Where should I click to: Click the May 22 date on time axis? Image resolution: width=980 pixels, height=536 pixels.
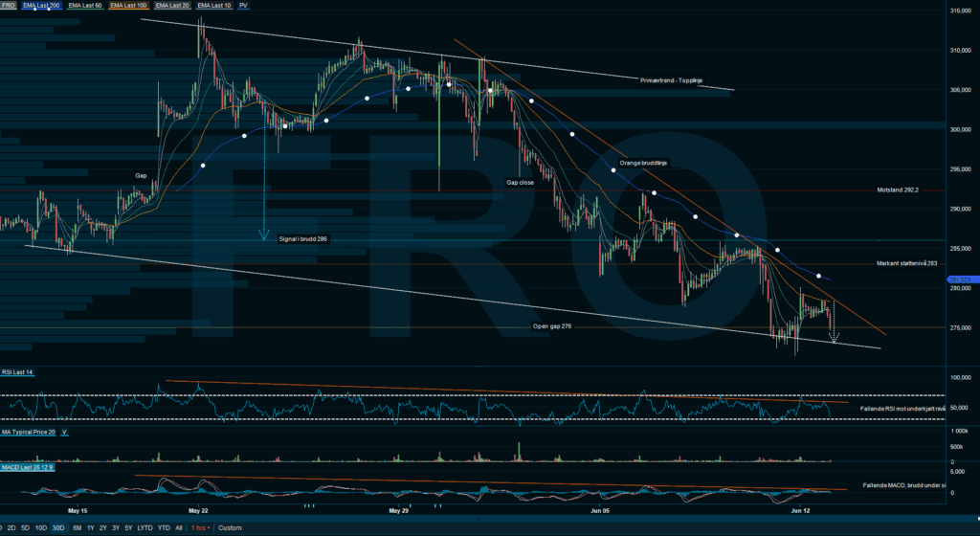pyautogui.click(x=198, y=511)
